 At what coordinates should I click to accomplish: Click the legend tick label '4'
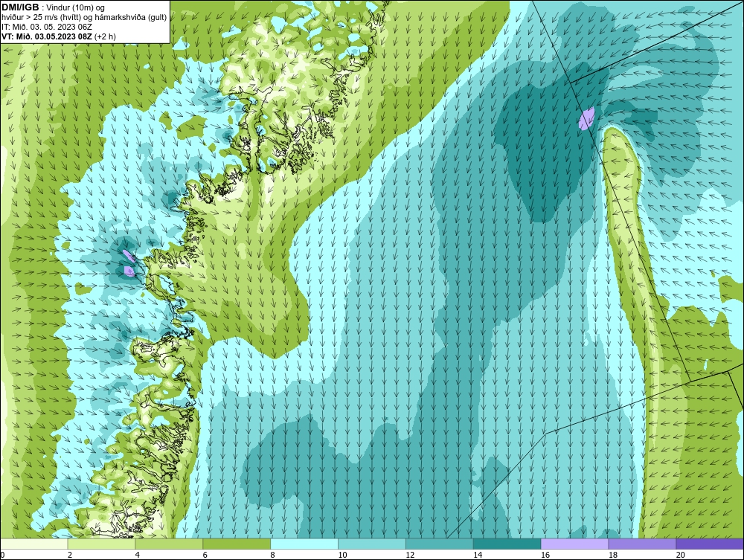[138, 555]
